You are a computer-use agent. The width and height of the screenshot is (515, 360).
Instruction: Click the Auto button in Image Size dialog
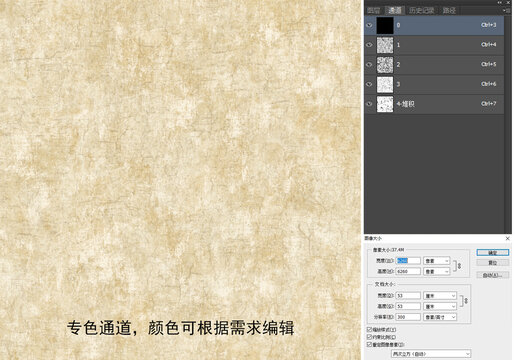tap(493, 275)
